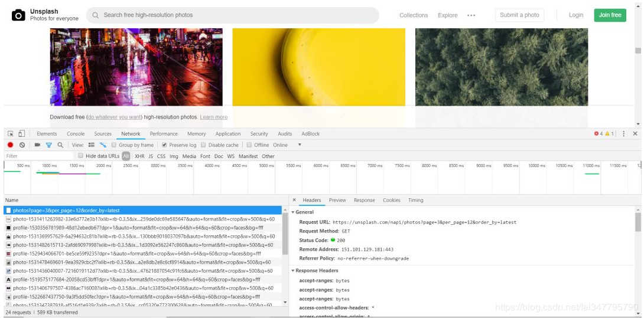Screen dimensions: 644x318
Task: Open the three-dots more menu in navbar
Action: point(471,15)
